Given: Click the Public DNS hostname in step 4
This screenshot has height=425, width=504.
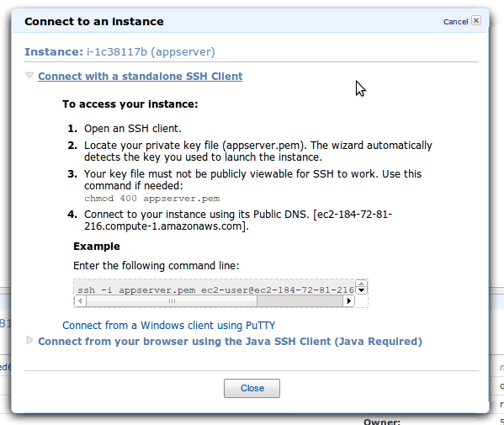Looking at the screenshot, I should pyautogui.click(x=238, y=220).
